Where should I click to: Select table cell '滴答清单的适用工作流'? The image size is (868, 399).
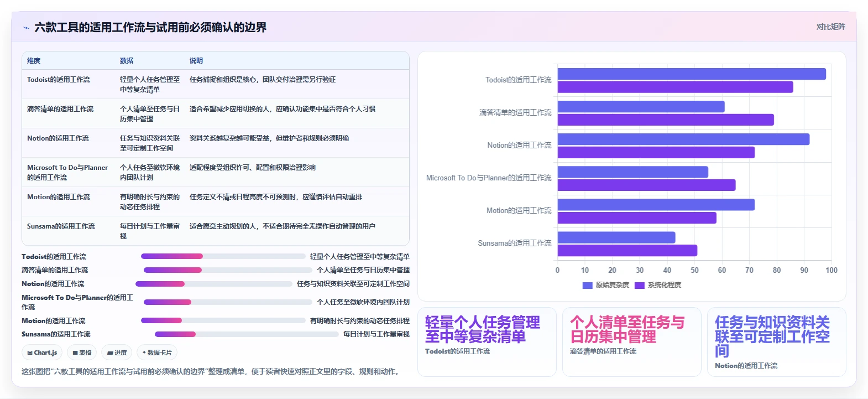[60, 109]
